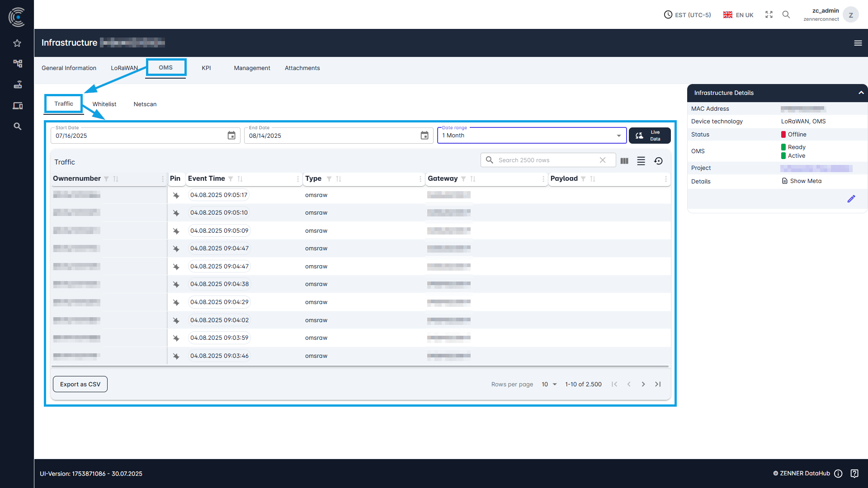Collapse the Infrastructure Details panel
Image resolution: width=868 pixels, height=488 pixels.
tap(860, 93)
